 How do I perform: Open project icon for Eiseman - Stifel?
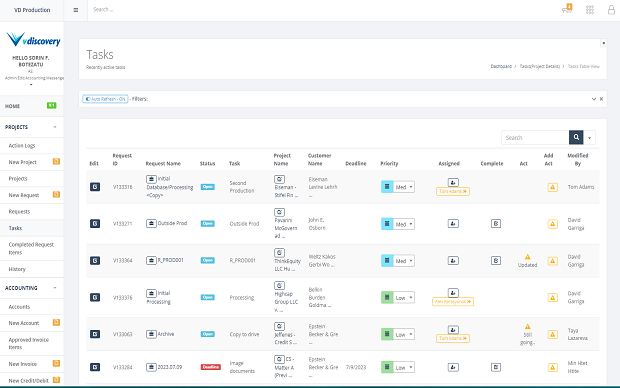pos(279,179)
